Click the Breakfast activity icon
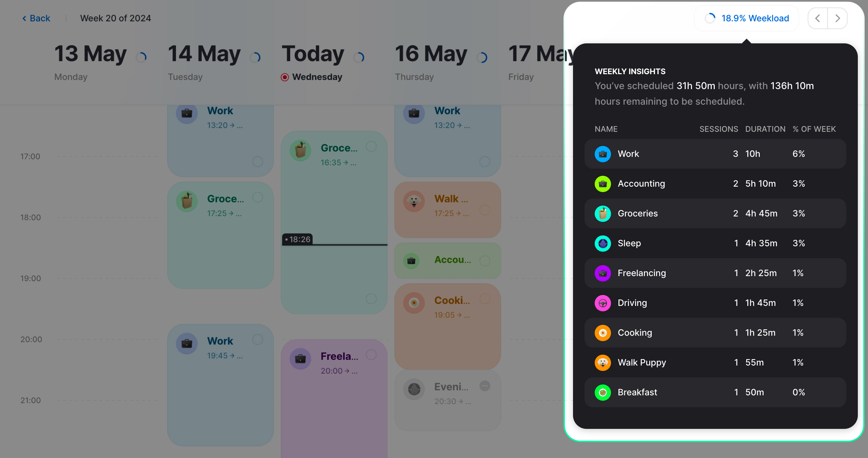 (603, 392)
